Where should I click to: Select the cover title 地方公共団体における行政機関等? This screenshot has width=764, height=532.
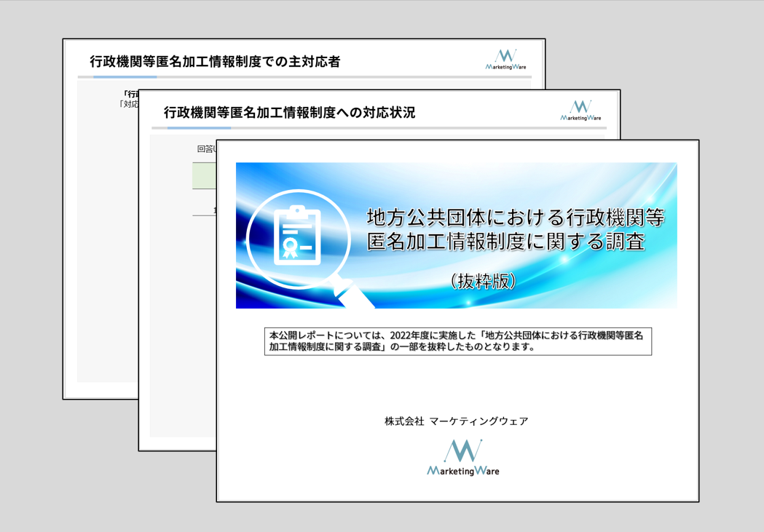tap(515, 217)
